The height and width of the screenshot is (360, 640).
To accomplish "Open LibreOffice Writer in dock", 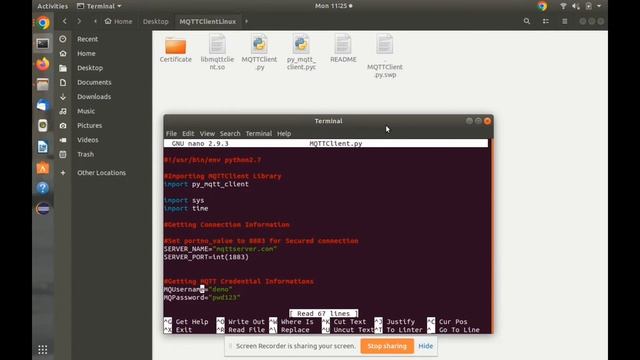I will coord(43,147).
